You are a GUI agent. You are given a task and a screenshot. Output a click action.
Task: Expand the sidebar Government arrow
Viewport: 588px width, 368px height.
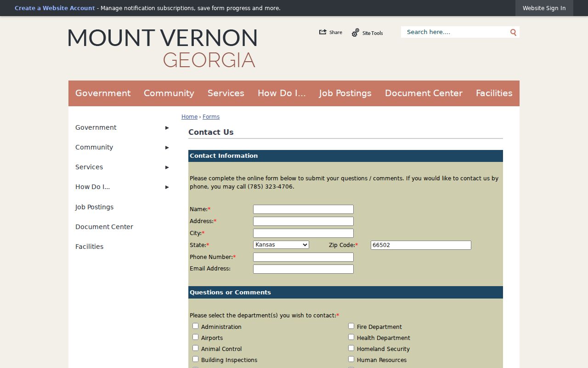point(167,128)
